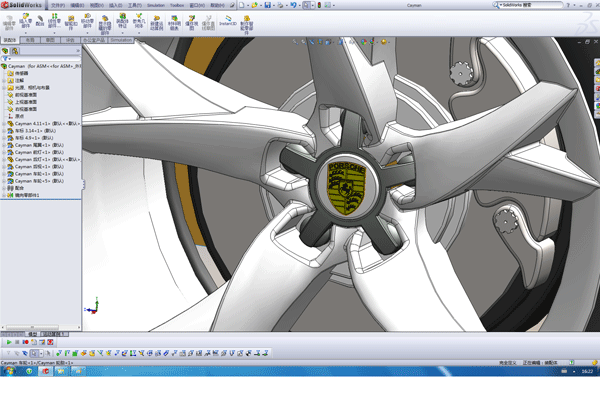
Task: Expand the 配合 (Mates) tree folder
Action: (4, 188)
